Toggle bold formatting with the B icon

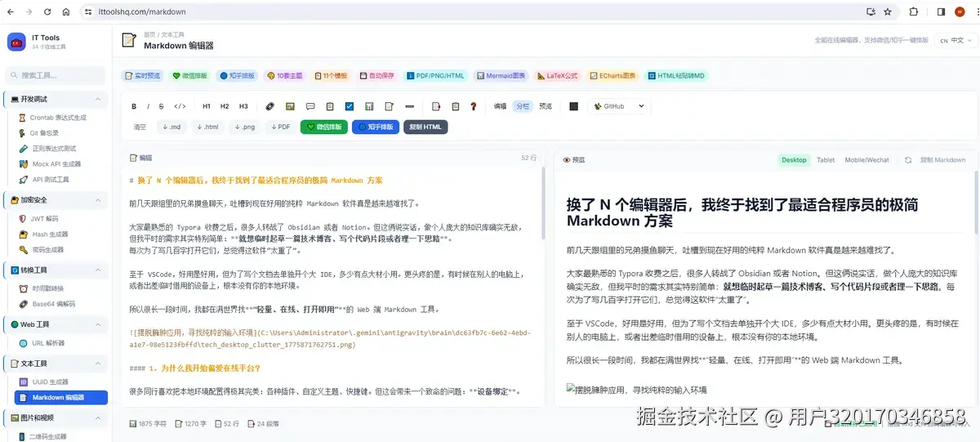pyautogui.click(x=135, y=106)
